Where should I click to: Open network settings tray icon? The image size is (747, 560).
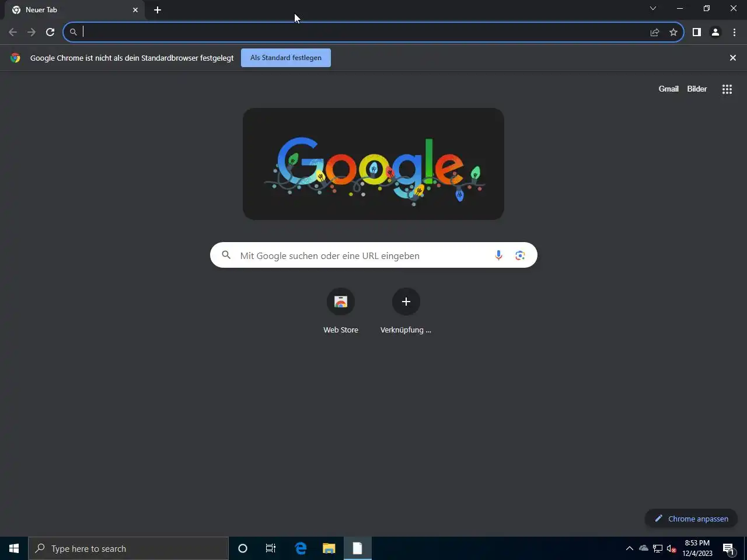tap(658, 548)
